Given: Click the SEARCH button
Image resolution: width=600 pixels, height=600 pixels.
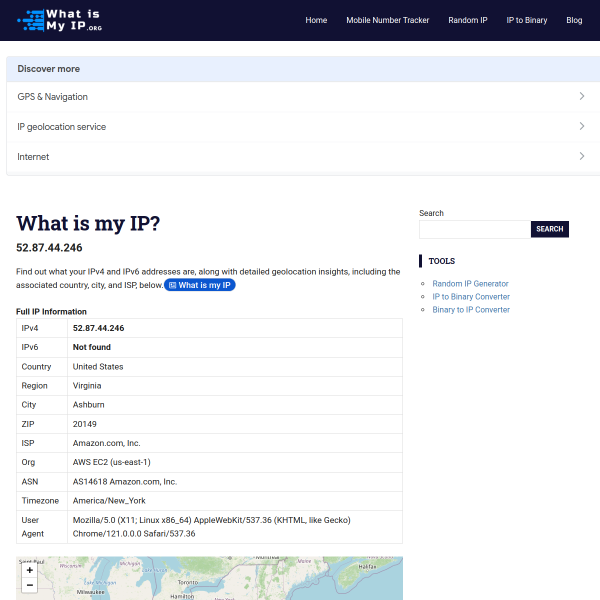Looking at the screenshot, I should 549,229.
